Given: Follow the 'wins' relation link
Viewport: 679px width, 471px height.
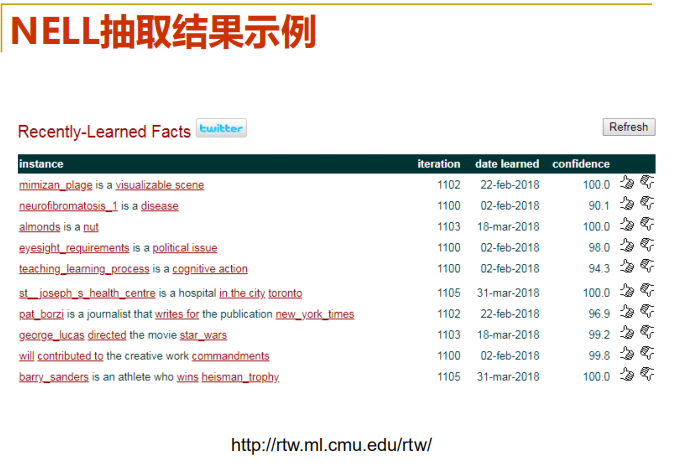Looking at the screenshot, I should [188, 377].
